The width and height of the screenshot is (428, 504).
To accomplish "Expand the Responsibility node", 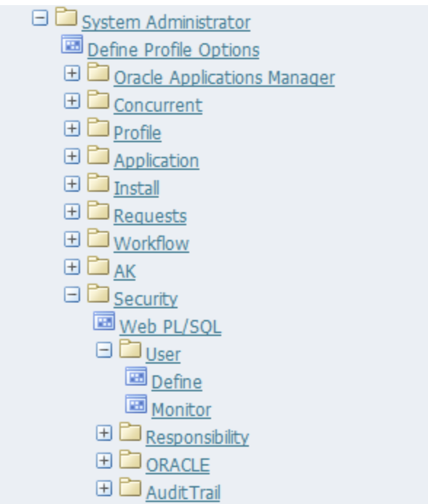I will (104, 433).
